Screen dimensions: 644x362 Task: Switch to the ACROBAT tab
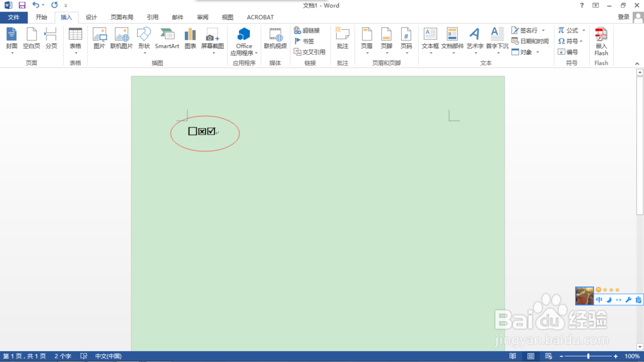(260, 17)
